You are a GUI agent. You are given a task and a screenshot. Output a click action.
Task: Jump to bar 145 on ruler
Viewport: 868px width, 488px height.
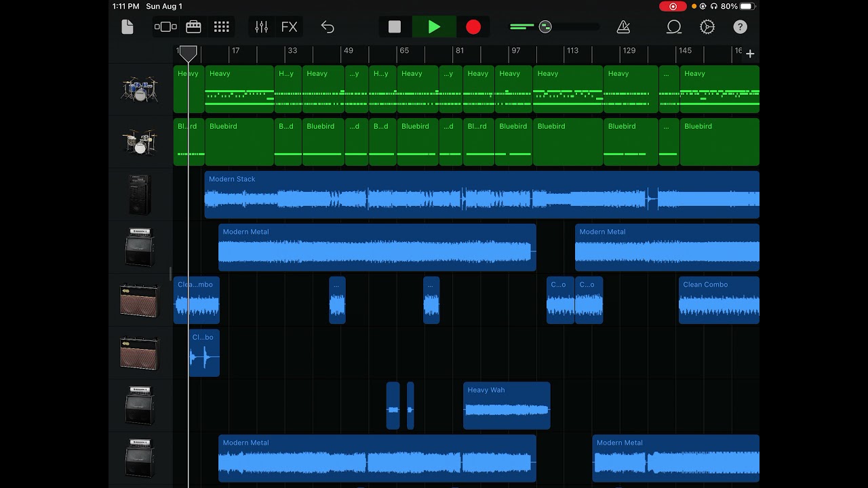click(x=685, y=51)
